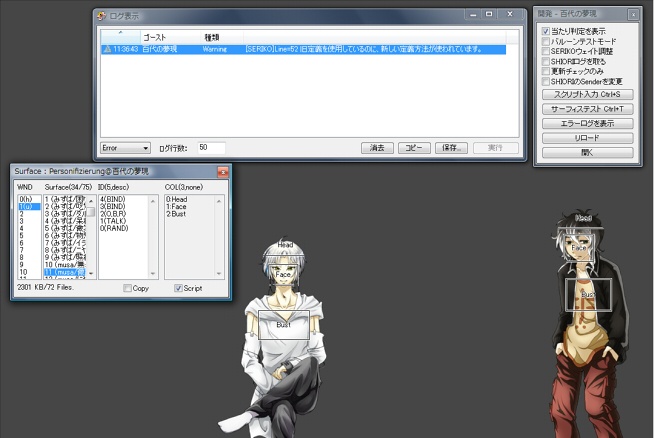
Task: Select surface 9 (みずは) in Surface list
Action: coord(65,257)
